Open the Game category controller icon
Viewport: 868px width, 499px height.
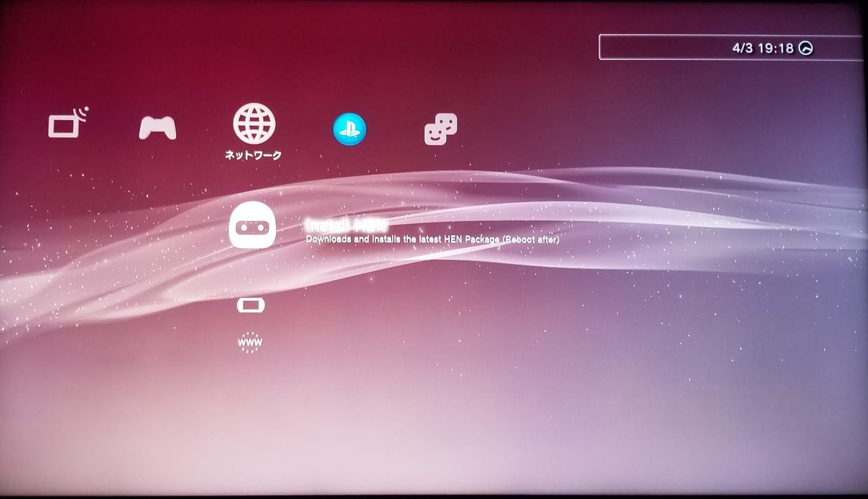pyautogui.click(x=157, y=128)
